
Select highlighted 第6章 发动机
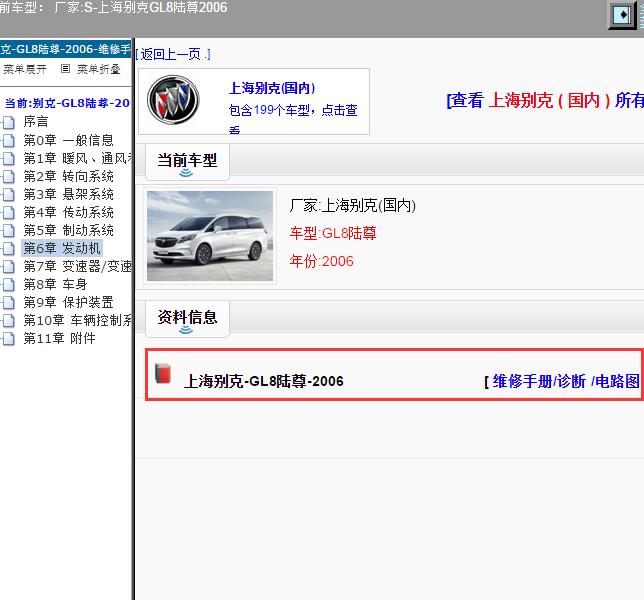tap(62, 248)
